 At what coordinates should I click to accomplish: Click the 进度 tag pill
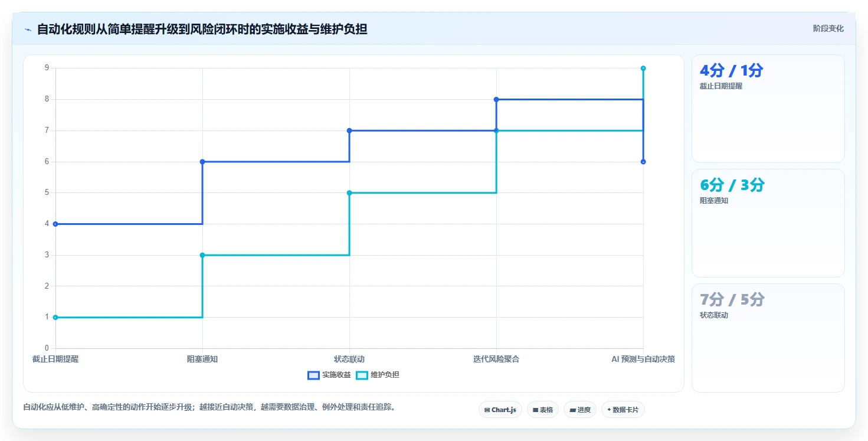pos(580,410)
